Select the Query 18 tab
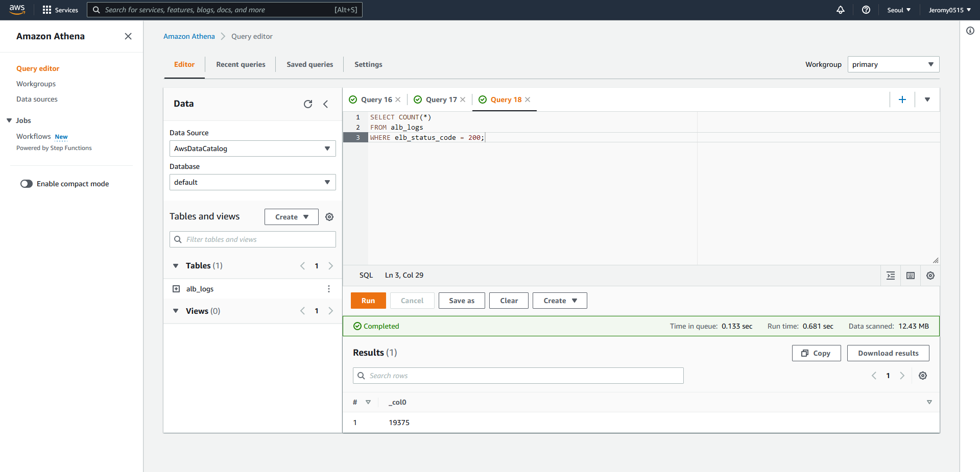 coord(506,100)
